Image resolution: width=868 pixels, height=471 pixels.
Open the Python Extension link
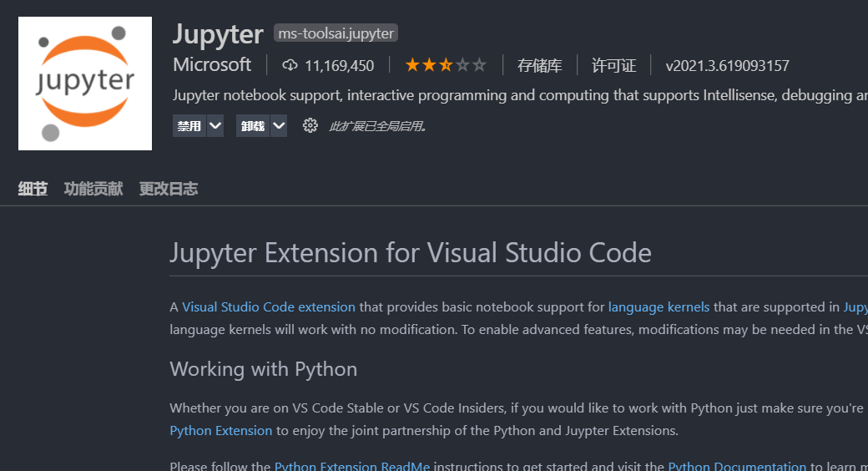click(221, 431)
